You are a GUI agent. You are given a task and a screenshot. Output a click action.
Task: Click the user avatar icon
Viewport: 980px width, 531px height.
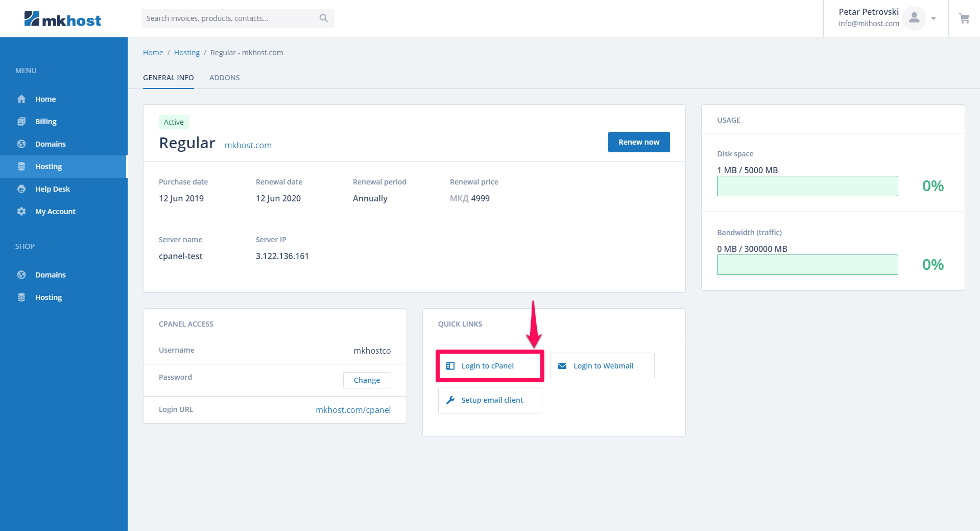(x=914, y=18)
